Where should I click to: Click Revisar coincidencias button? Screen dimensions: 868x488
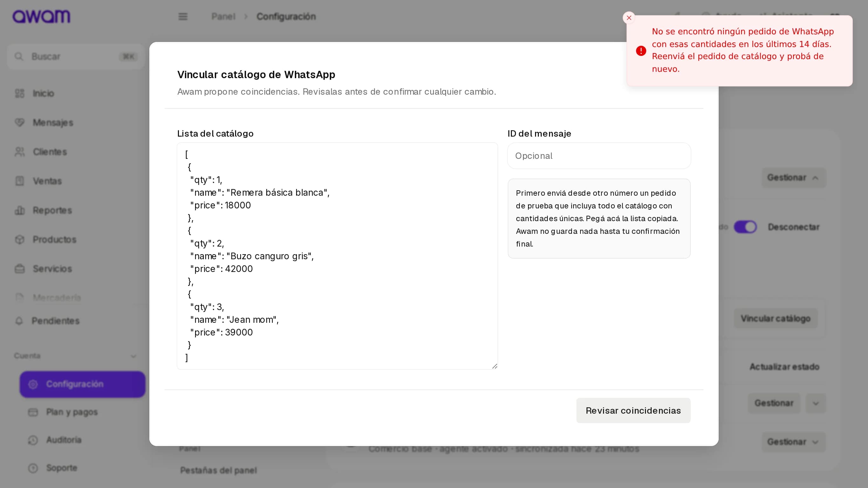[633, 410]
